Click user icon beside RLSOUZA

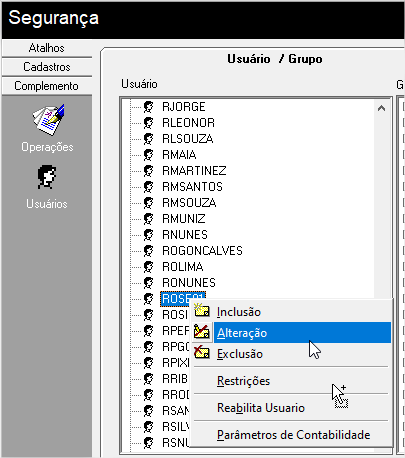pyautogui.click(x=148, y=139)
